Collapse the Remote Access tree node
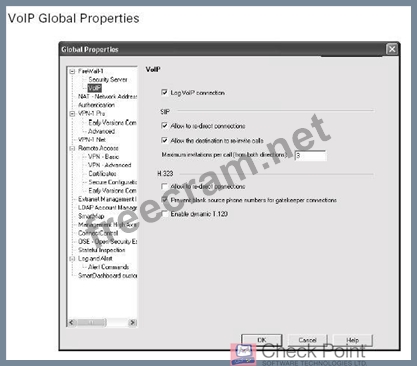 tap(72, 148)
